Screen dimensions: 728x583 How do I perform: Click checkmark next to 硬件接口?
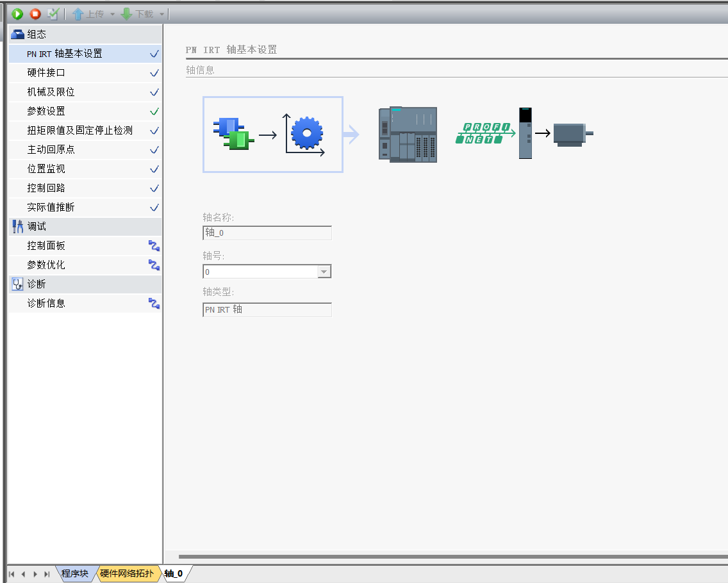tap(154, 73)
